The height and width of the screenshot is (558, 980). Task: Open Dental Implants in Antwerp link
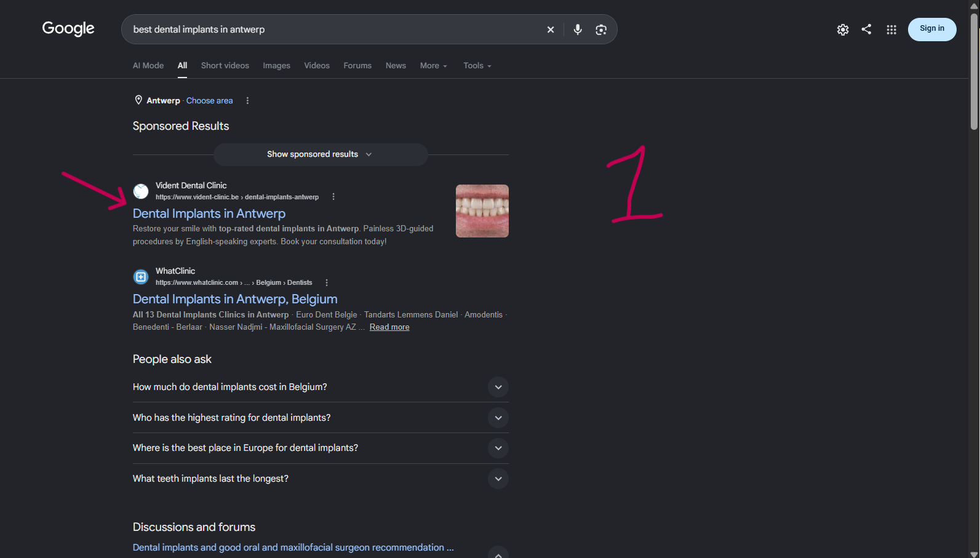[209, 213]
